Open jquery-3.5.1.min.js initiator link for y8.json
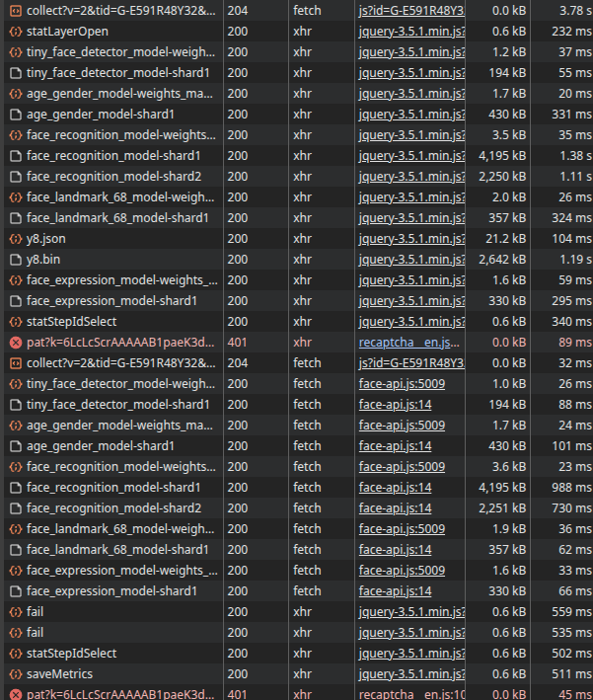593x700 pixels. [410, 239]
